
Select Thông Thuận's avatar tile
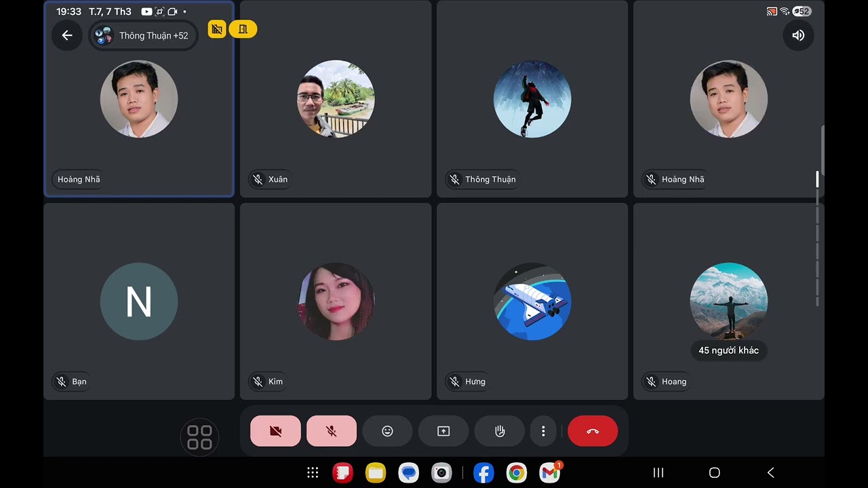tap(532, 99)
